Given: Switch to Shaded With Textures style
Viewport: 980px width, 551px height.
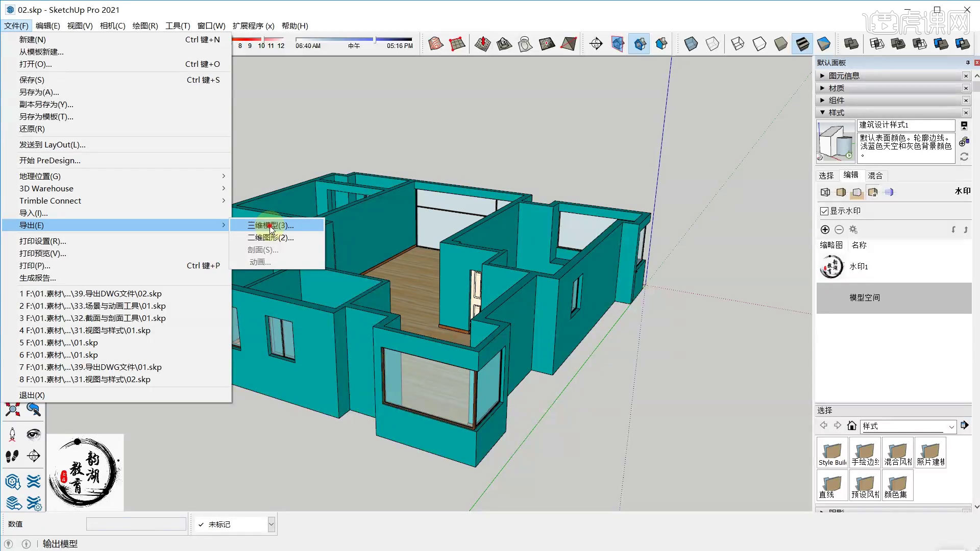Looking at the screenshot, I should pos(802,44).
